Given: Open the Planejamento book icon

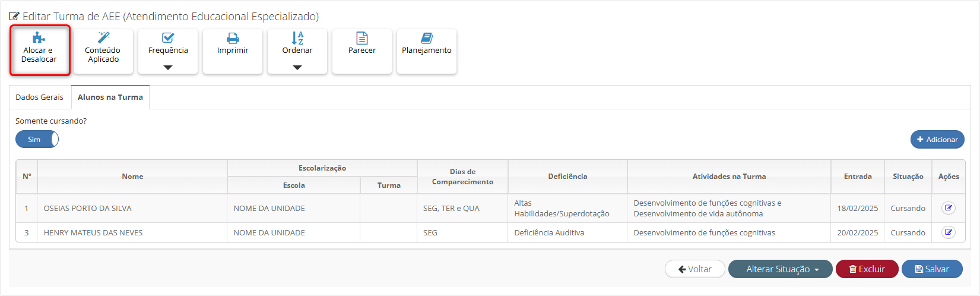Looking at the screenshot, I should [427, 38].
